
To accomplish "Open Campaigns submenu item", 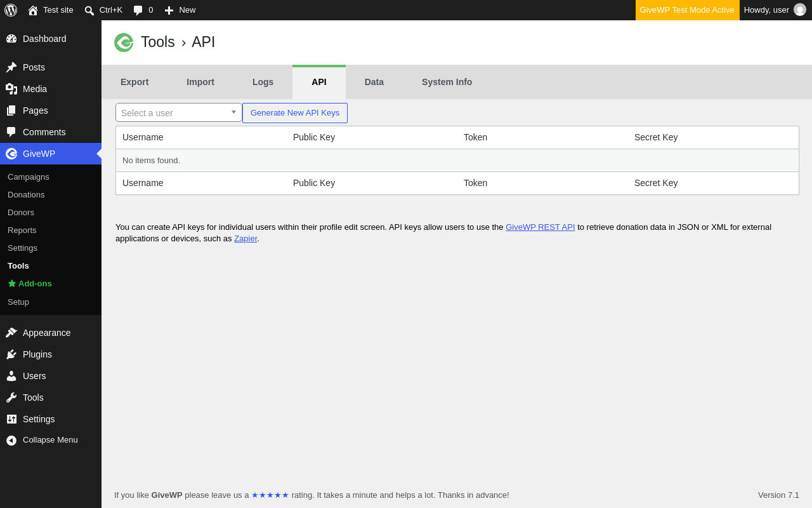I will [x=51, y=177].
